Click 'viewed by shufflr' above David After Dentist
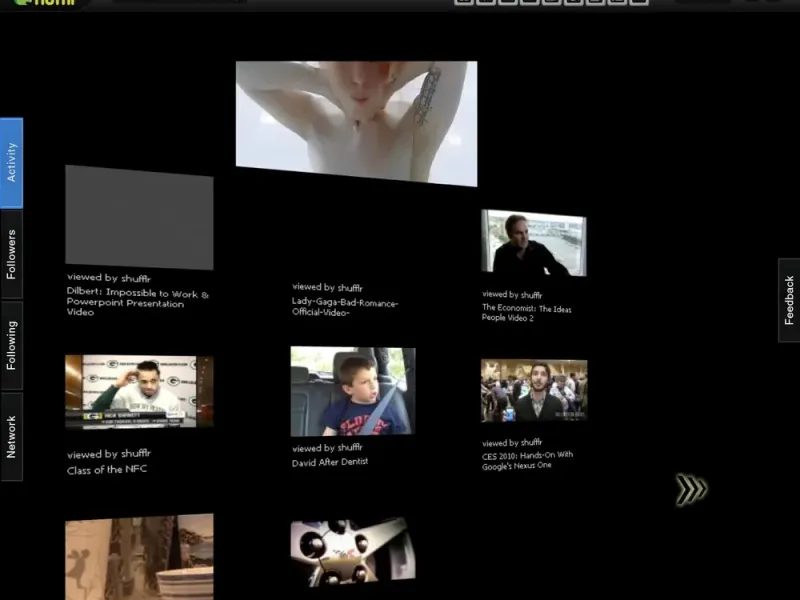This screenshot has height=600, width=800. 327,448
